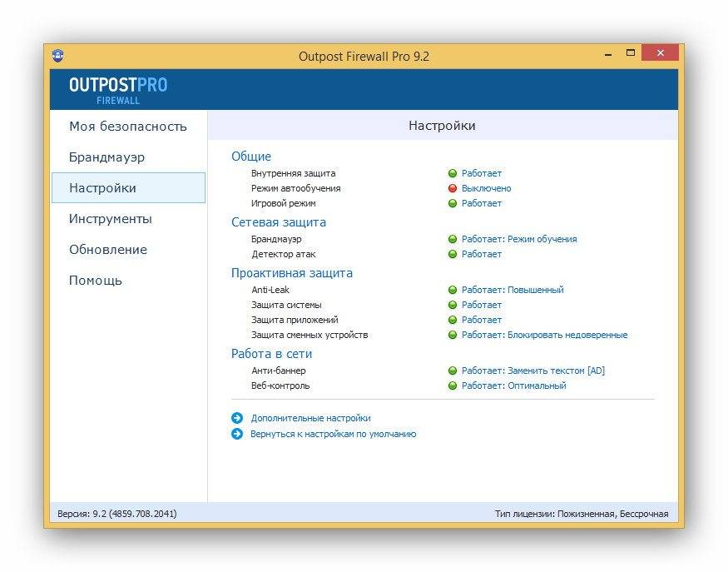728x572 pixels.
Task: Click arrow icon beside Дополнительные настройки
Action: coord(237,418)
